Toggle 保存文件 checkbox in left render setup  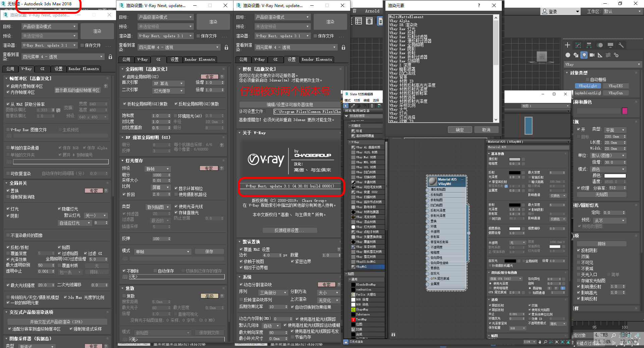tap(83, 45)
